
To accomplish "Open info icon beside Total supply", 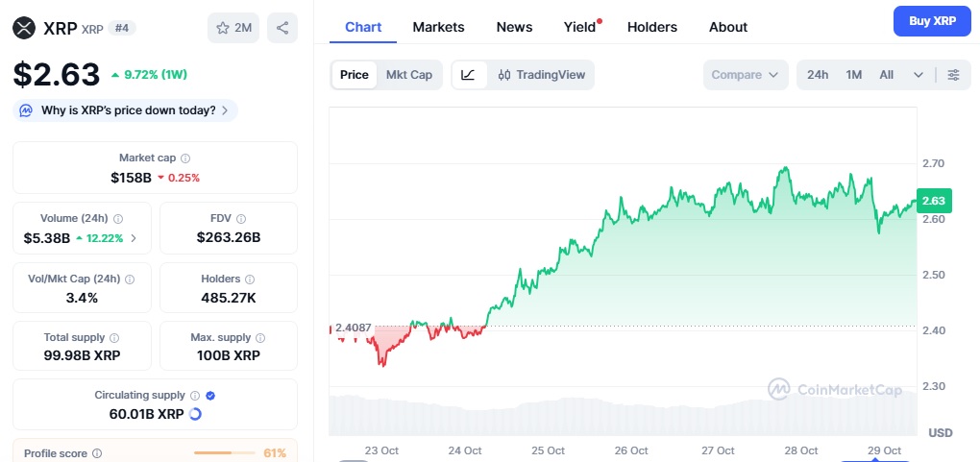I will click(114, 337).
